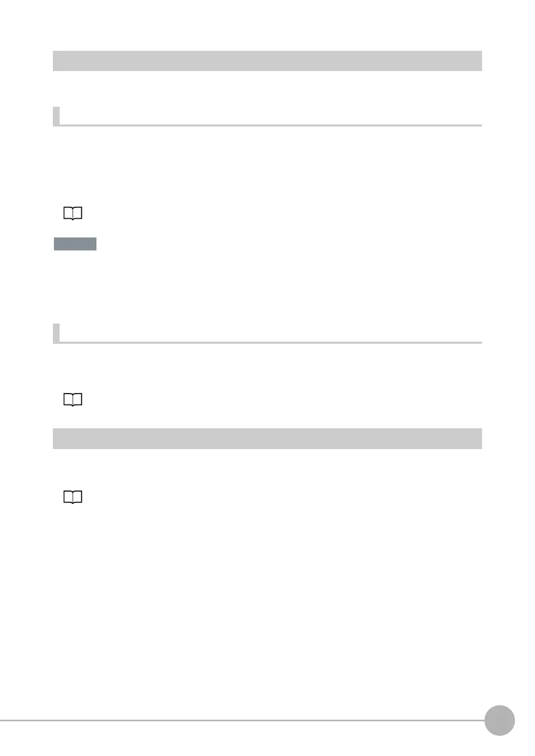
Task: Select the top wide gray section header bar
Action: (267, 61)
